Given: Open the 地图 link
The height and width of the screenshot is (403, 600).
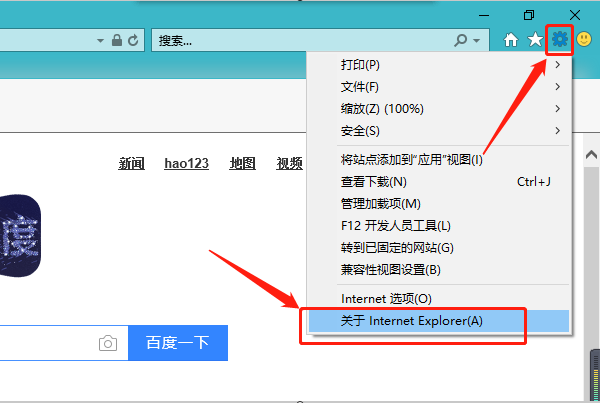Looking at the screenshot, I should [242, 163].
